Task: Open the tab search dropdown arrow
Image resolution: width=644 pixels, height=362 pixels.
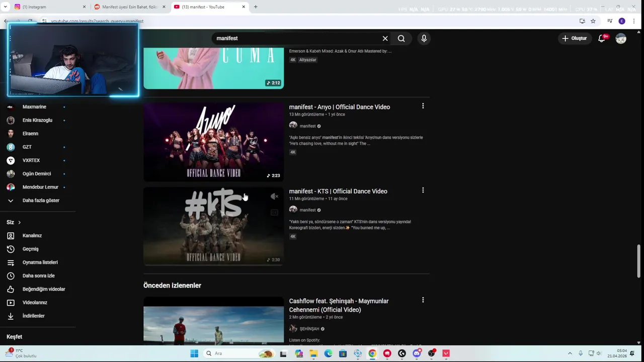Action: (6, 7)
